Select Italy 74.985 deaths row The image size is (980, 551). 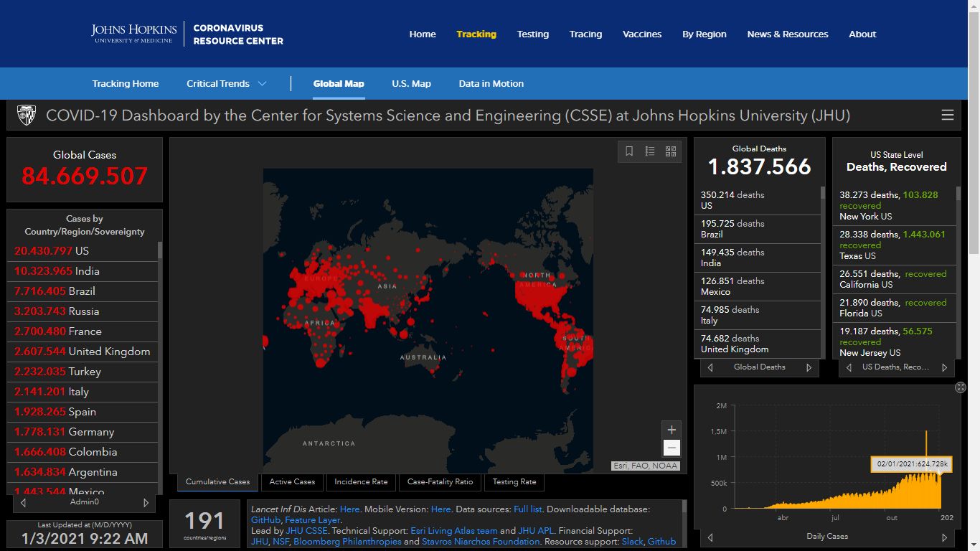pos(758,315)
